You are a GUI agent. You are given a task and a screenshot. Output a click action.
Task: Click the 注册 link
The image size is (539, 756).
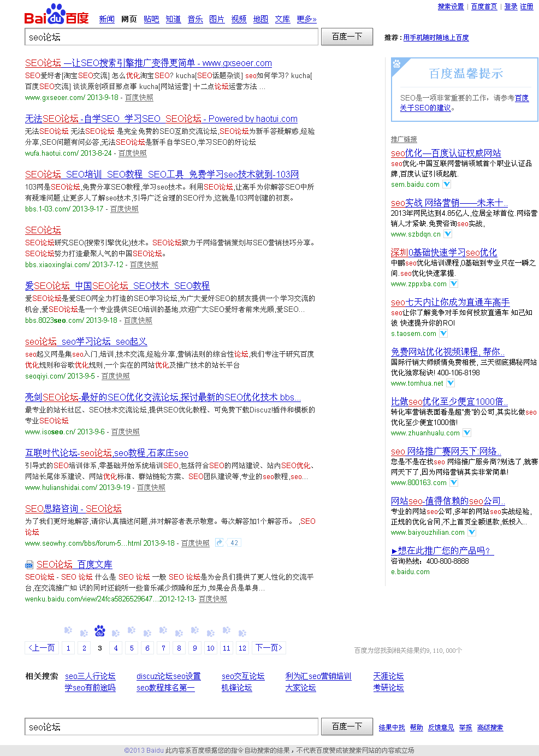[526, 7]
